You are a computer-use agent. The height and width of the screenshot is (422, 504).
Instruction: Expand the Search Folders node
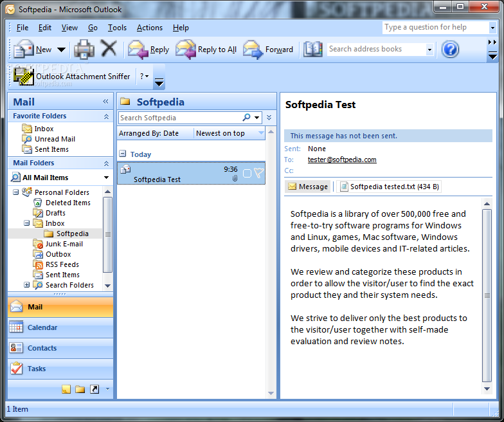coord(27,284)
